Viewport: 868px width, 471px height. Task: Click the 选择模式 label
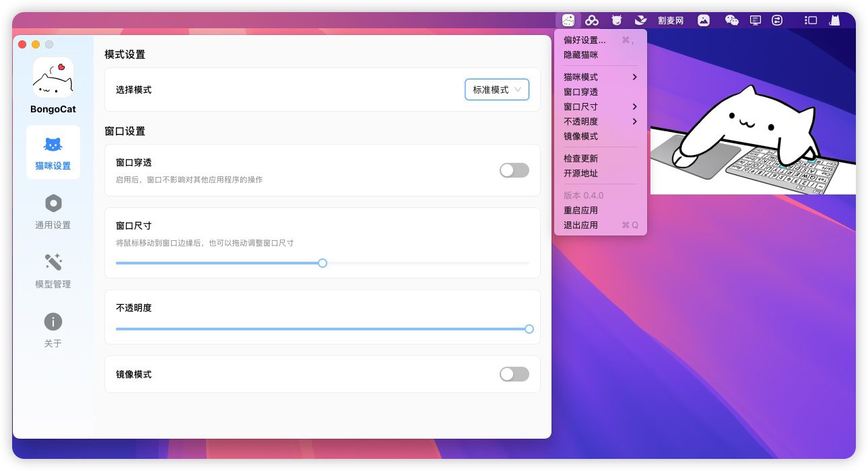(x=133, y=89)
